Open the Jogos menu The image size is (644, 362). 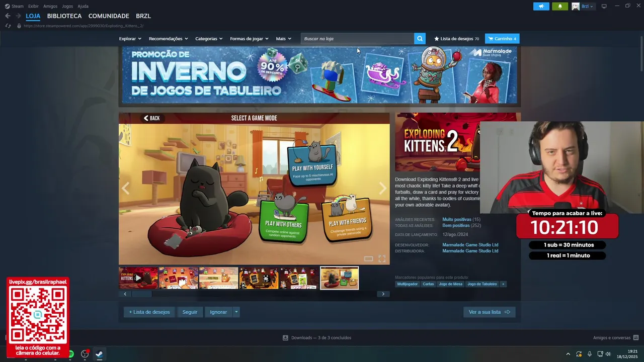[x=67, y=6]
